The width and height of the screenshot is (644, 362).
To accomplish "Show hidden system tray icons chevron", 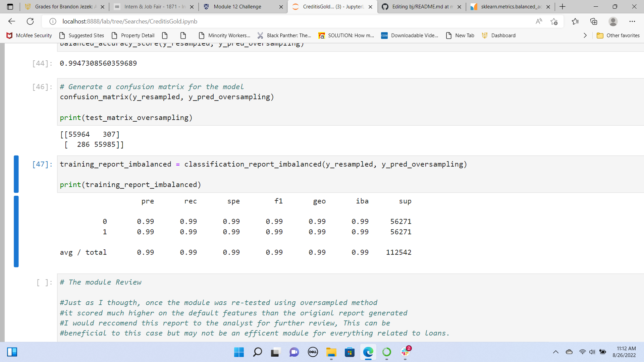I will (x=555, y=352).
